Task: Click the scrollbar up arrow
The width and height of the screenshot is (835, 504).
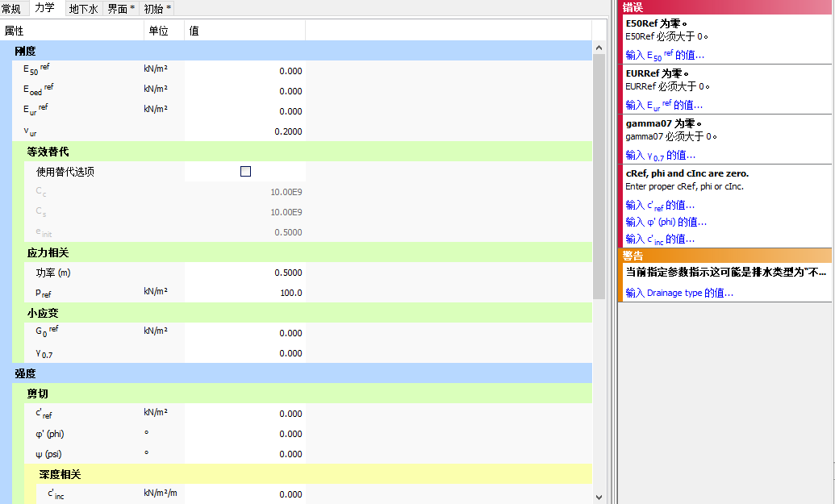Action: tap(599, 49)
